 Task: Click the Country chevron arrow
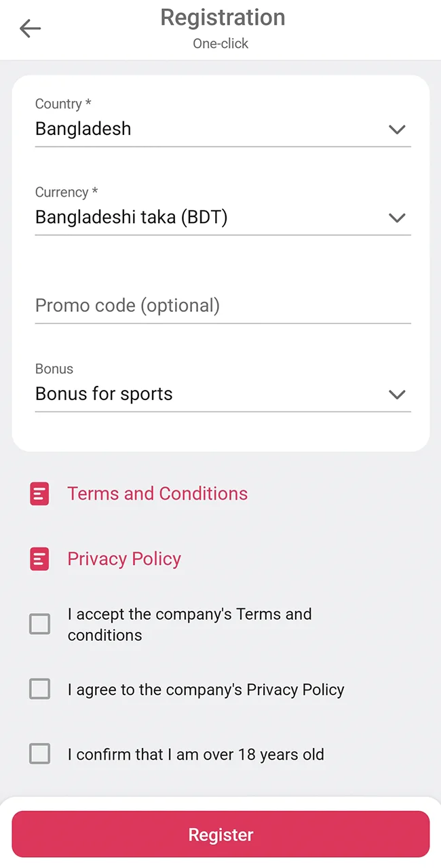397,130
